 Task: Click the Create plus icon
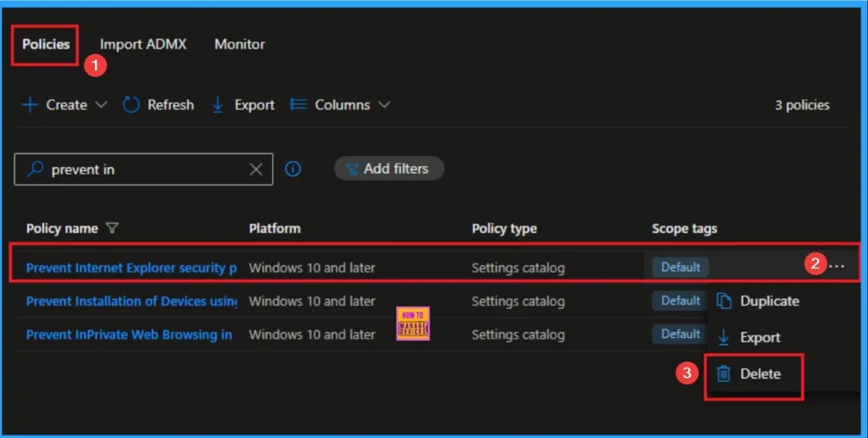click(30, 104)
